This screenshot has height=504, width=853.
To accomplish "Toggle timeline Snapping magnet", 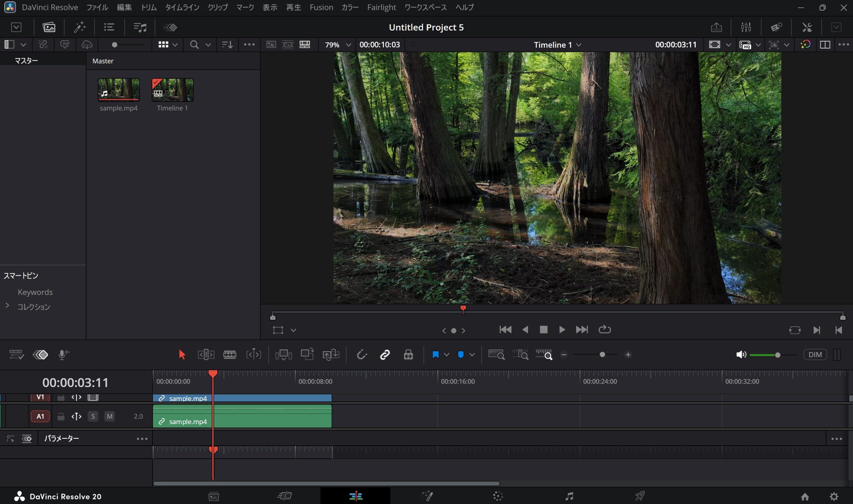I will coord(362,354).
